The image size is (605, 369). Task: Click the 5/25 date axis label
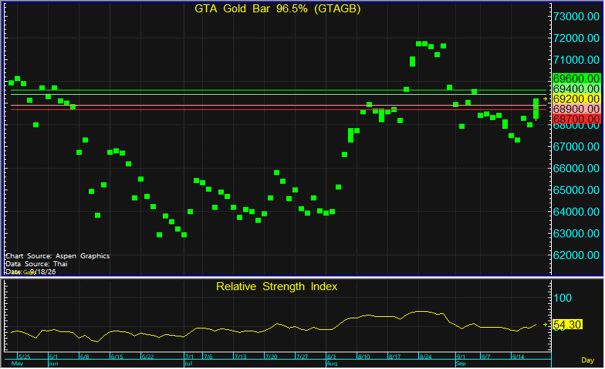[x=25, y=357]
